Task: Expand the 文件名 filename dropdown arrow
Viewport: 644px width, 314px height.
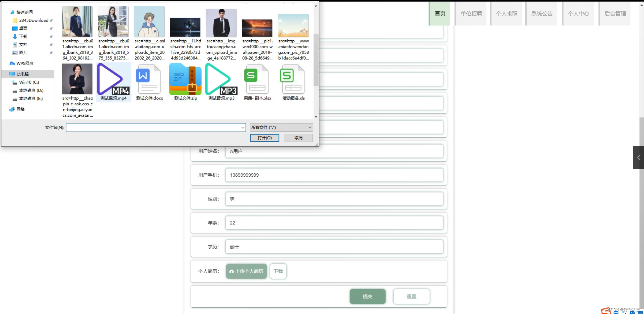Action: click(x=242, y=127)
